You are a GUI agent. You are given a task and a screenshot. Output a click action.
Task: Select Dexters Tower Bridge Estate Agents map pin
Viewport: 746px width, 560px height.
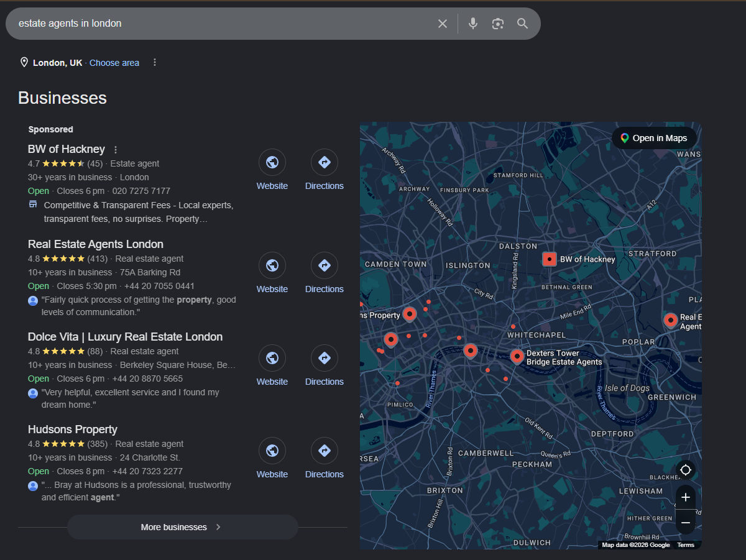point(517,356)
